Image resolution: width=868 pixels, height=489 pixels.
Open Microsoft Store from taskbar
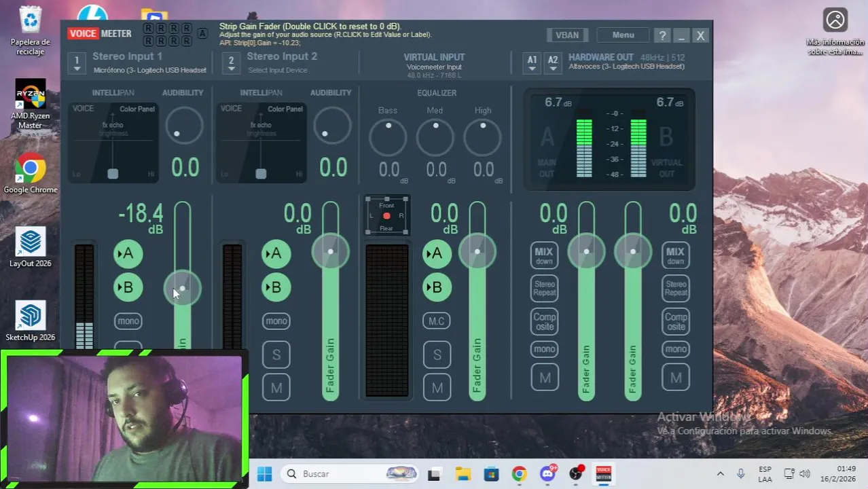coord(491,473)
